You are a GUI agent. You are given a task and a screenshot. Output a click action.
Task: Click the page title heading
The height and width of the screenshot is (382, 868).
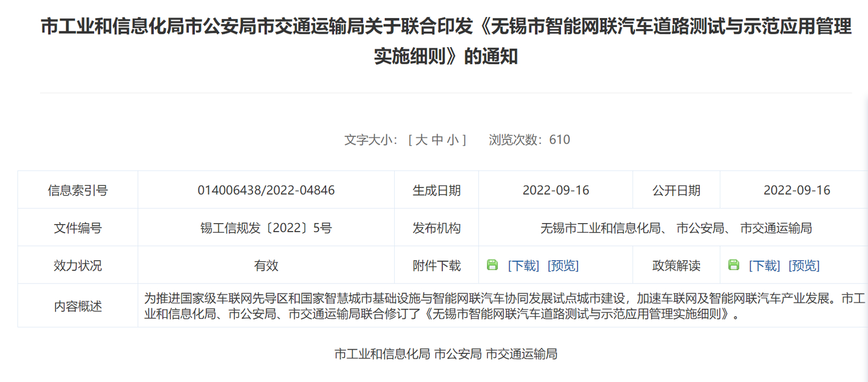click(446, 41)
